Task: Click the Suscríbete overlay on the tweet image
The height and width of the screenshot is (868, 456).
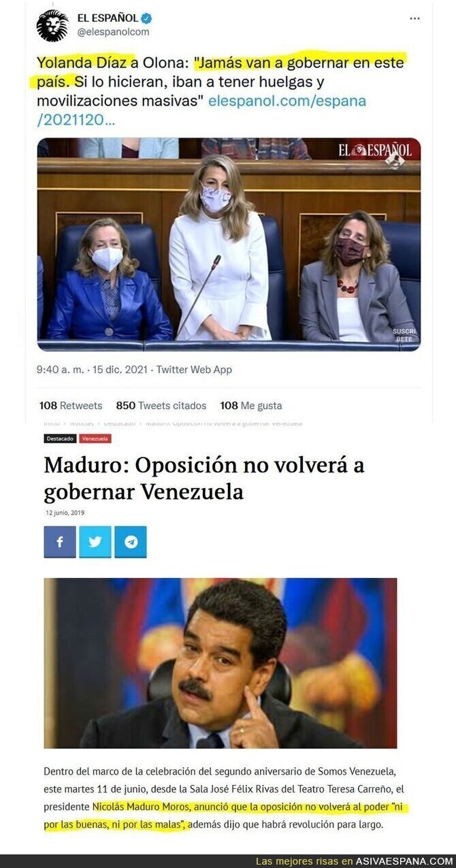Action: (x=403, y=335)
